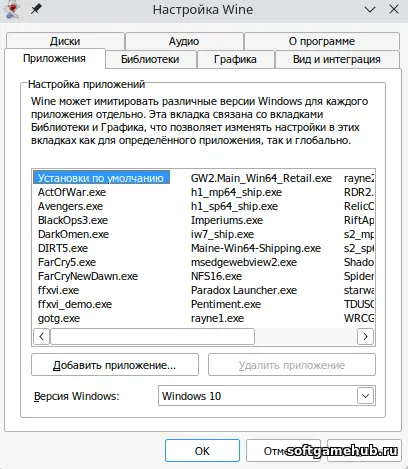Viewport: 408px width, 469px height.
Task: Select msedgewebview2.exe entry
Action: 244,262
